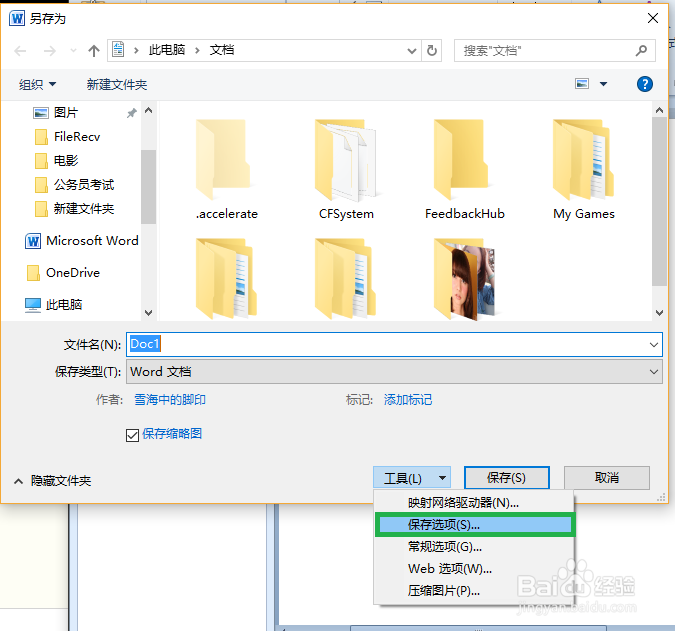Close the 另存为 dialog
Viewport: 675px width, 631px height.
pos(653,18)
